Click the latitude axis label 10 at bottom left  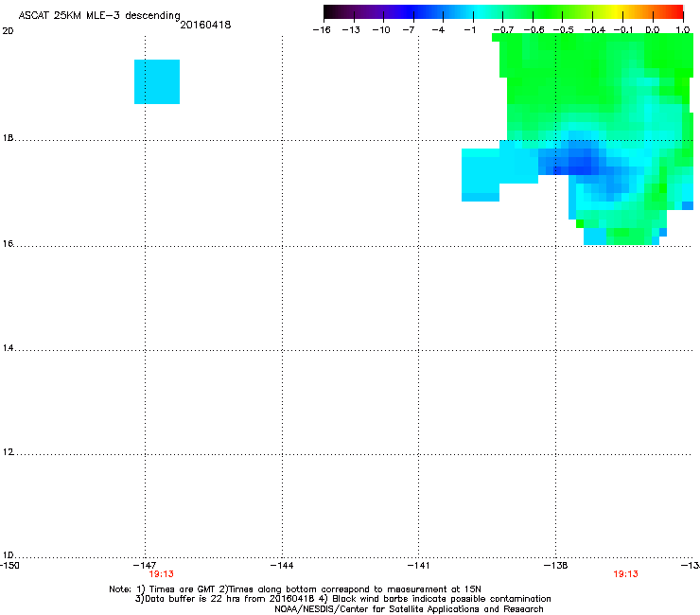8,555
